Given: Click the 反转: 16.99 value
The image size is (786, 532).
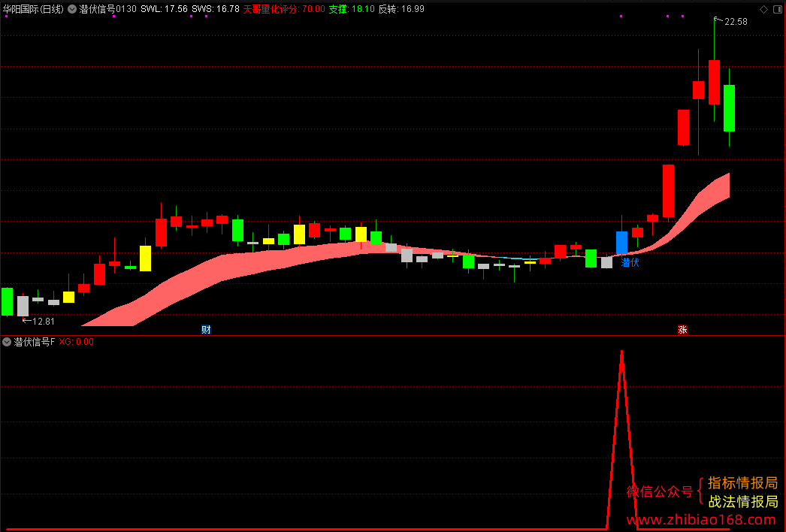Looking at the screenshot, I should click(401, 9).
